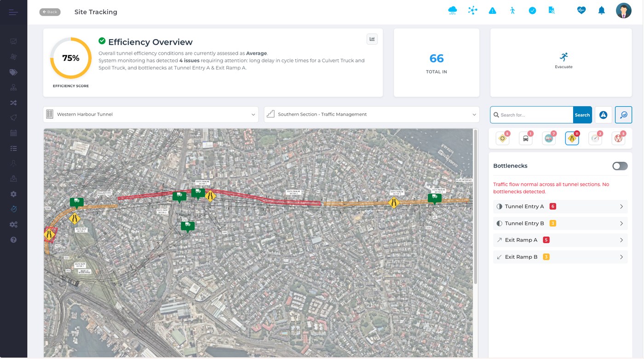
Task: Open the checklist icon in sidebar
Action: pos(13,148)
